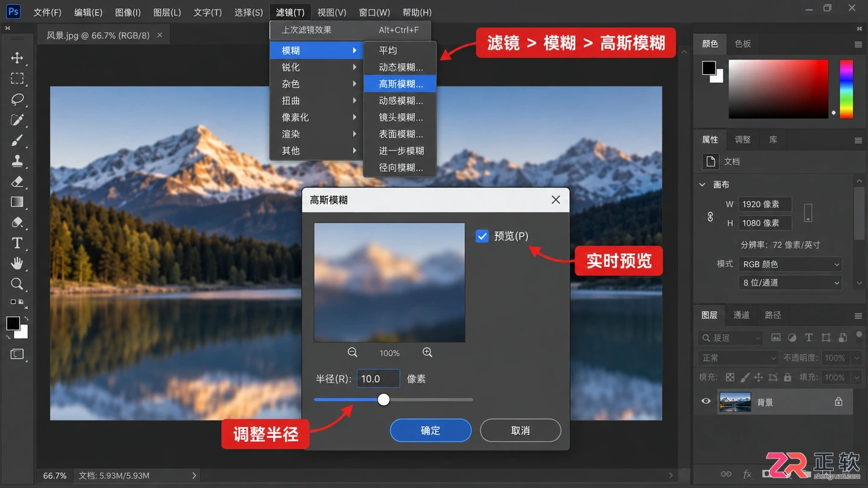Image resolution: width=868 pixels, height=488 pixels.
Task: Click the smart object filter icon
Action: (x=843, y=338)
